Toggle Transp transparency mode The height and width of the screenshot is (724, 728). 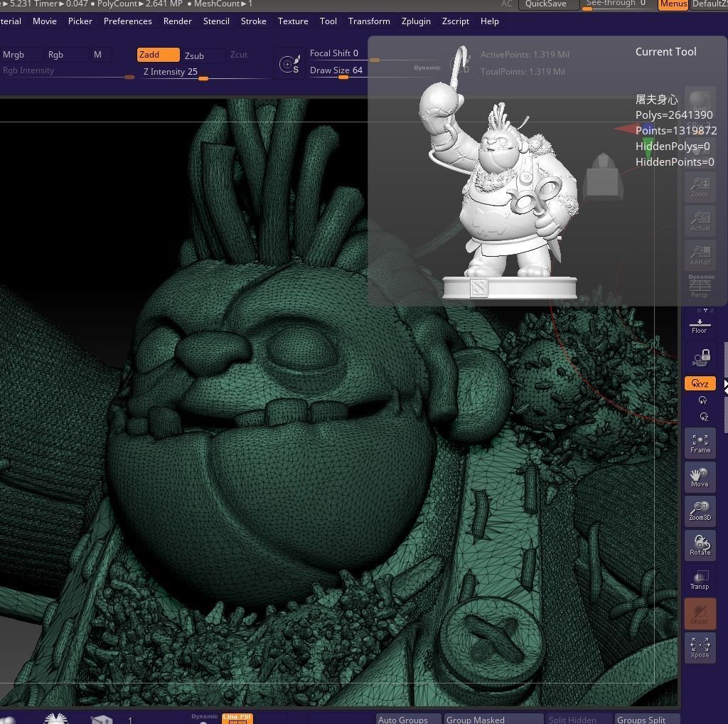click(700, 580)
